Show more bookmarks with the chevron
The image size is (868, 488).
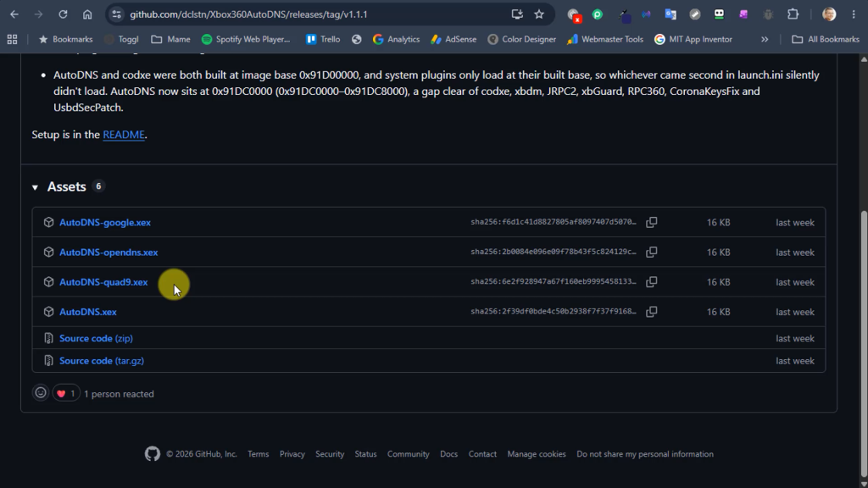(765, 39)
